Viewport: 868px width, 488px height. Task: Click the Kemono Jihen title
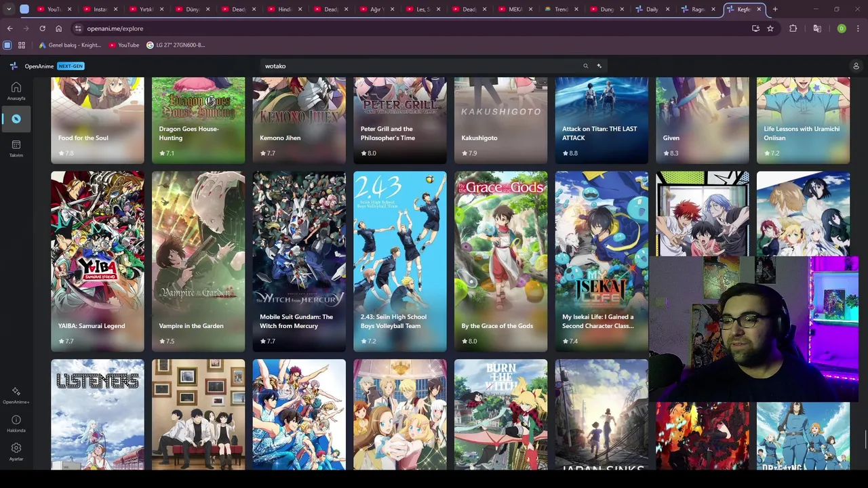[280, 138]
